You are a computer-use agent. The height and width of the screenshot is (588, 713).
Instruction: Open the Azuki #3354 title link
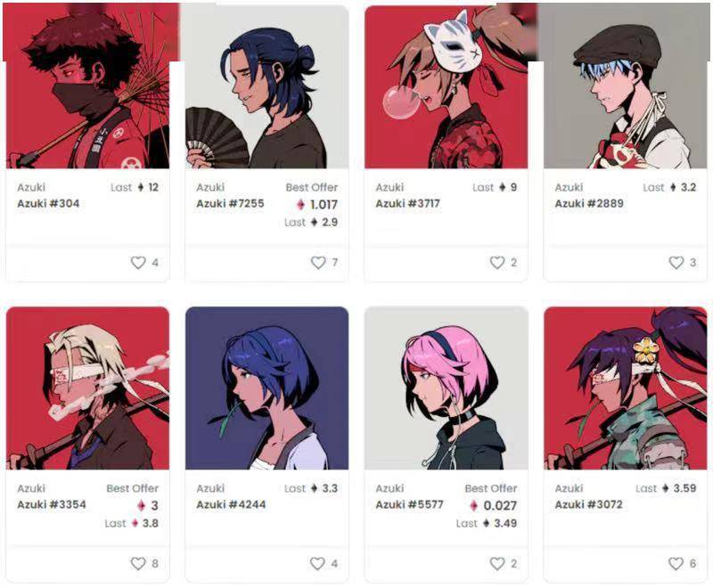[x=52, y=504]
